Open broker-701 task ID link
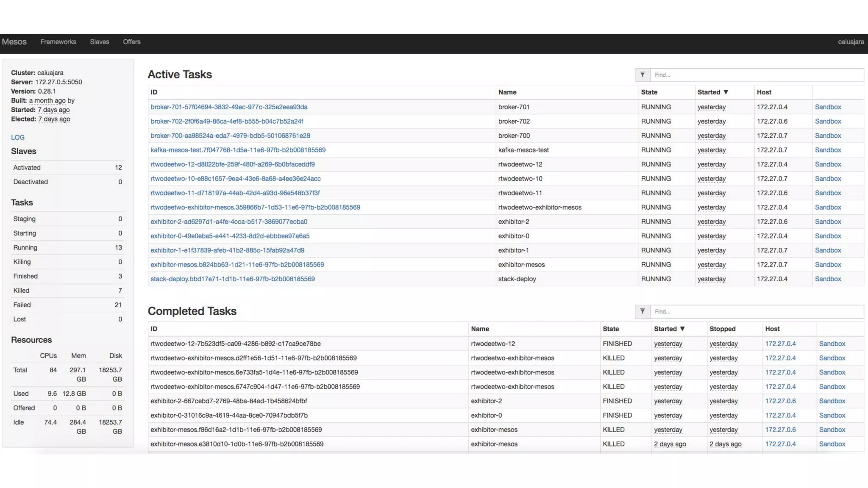This screenshot has height=488, width=868. (229, 107)
